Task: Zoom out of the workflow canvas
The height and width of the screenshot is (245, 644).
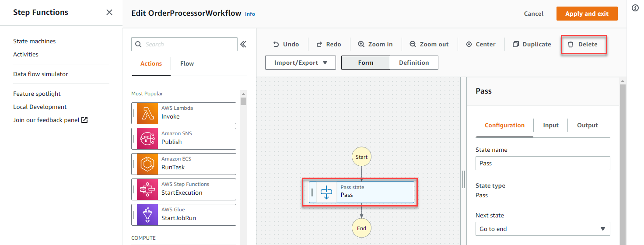Action: [x=429, y=44]
